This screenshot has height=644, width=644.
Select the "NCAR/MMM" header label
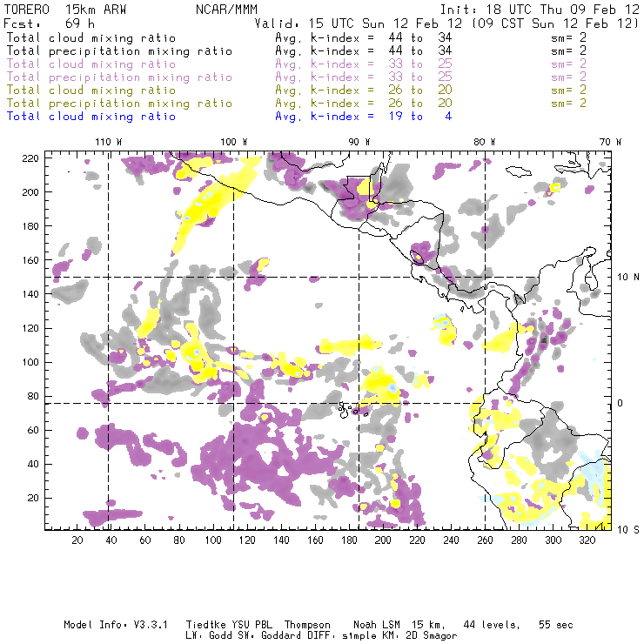point(226,10)
